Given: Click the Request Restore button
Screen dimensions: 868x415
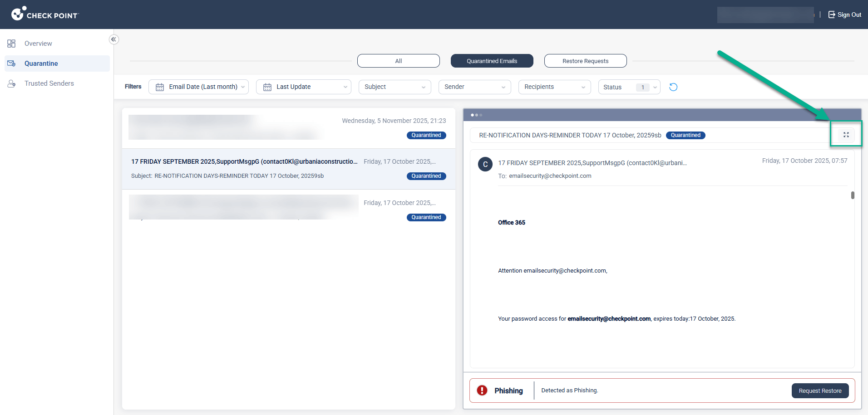Looking at the screenshot, I should point(820,391).
